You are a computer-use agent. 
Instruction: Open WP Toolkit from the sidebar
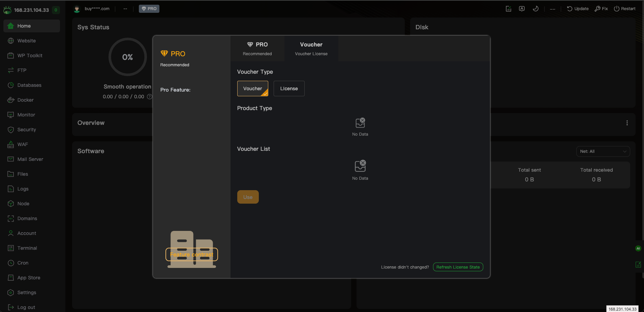(x=32, y=56)
